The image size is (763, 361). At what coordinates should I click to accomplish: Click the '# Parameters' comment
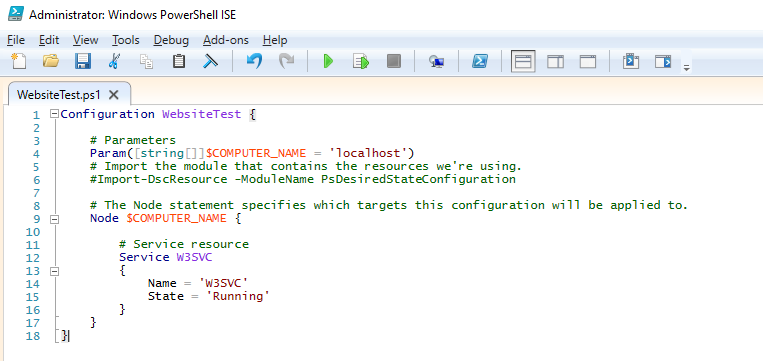(x=133, y=141)
